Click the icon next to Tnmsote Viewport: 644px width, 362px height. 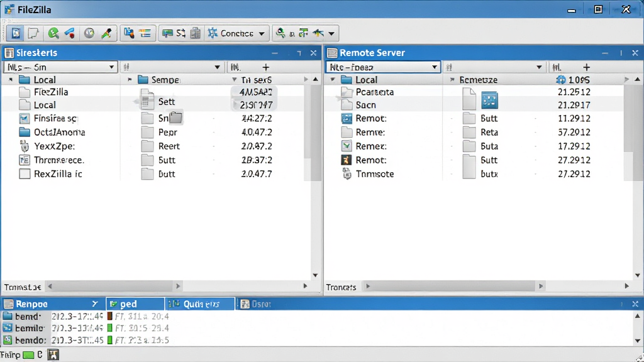pyautogui.click(x=347, y=174)
